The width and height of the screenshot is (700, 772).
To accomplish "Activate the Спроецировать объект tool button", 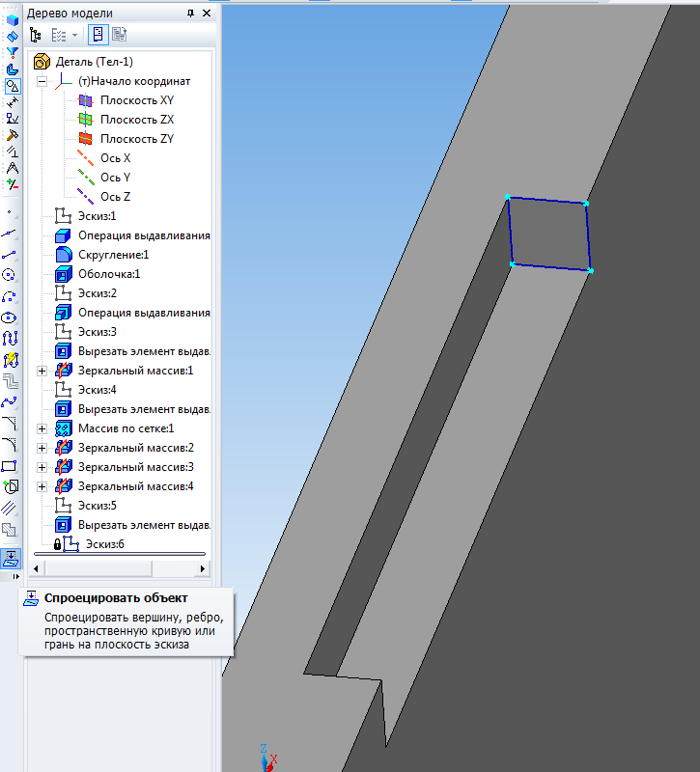I will pyautogui.click(x=11, y=559).
